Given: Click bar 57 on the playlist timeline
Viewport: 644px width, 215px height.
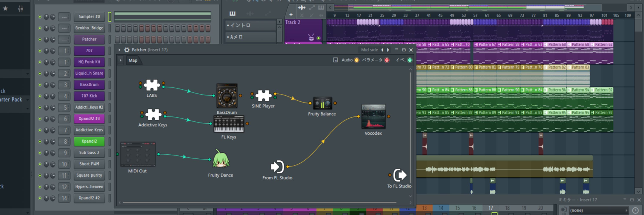Looking at the screenshot, I should 475,15.
